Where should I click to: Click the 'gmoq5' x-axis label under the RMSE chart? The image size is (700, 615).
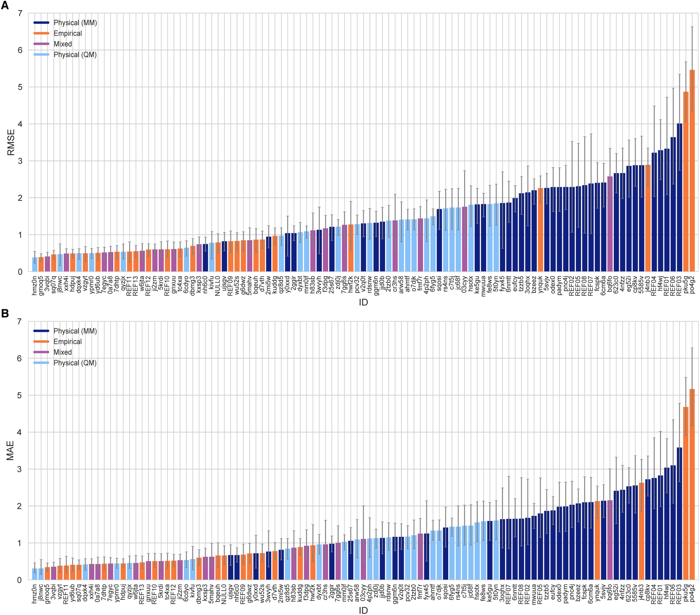point(41,286)
